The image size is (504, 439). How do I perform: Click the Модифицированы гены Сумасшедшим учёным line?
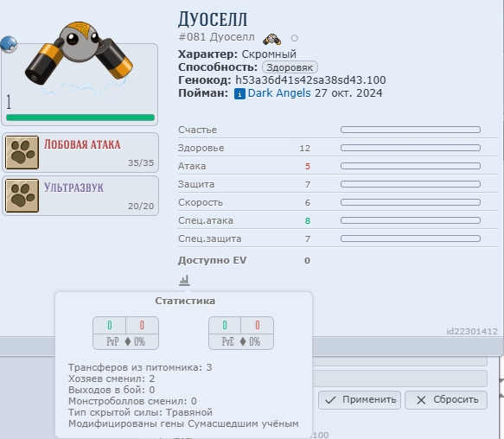[x=183, y=423]
